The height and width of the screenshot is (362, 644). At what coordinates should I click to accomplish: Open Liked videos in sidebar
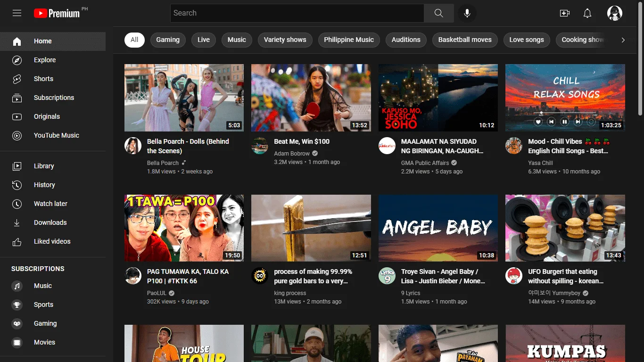click(x=53, y=241)
